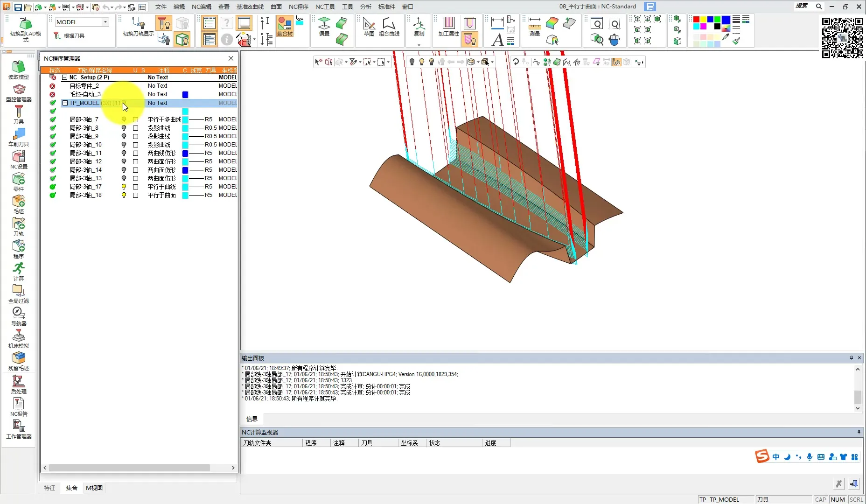Collapse the NC_Setup tree node
Screen dimensions: 866x504
click(65, 77)
